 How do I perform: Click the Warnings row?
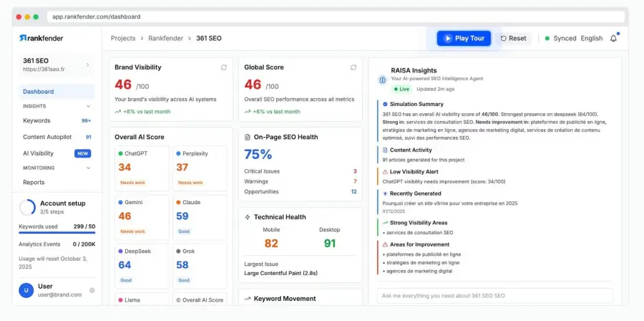click(301, 181)
